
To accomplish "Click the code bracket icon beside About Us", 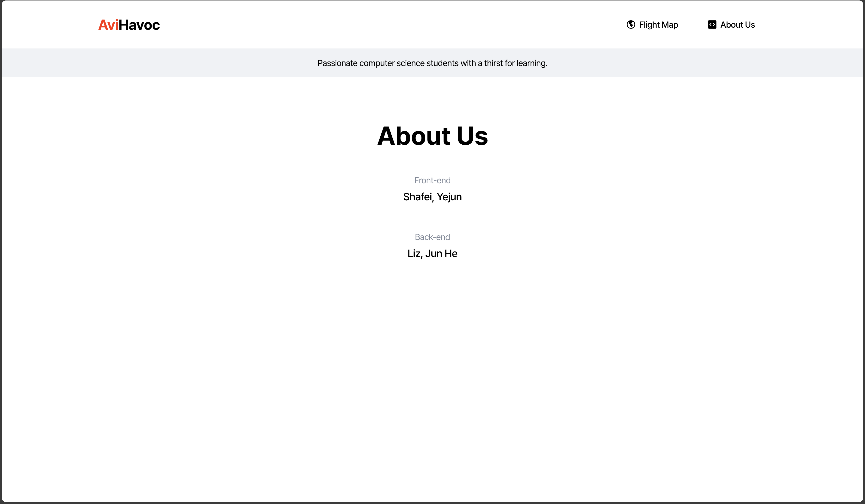I will pyautogui.click(x=712, y=25).
